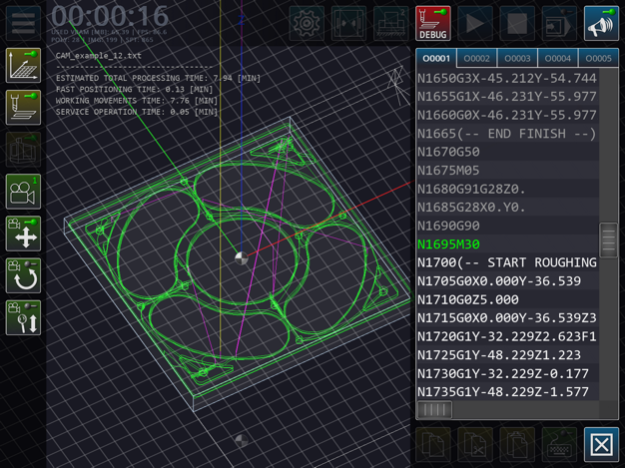Screen dimensions: 625x468
Task: Activate the camera pan mode
Action: 23,233
